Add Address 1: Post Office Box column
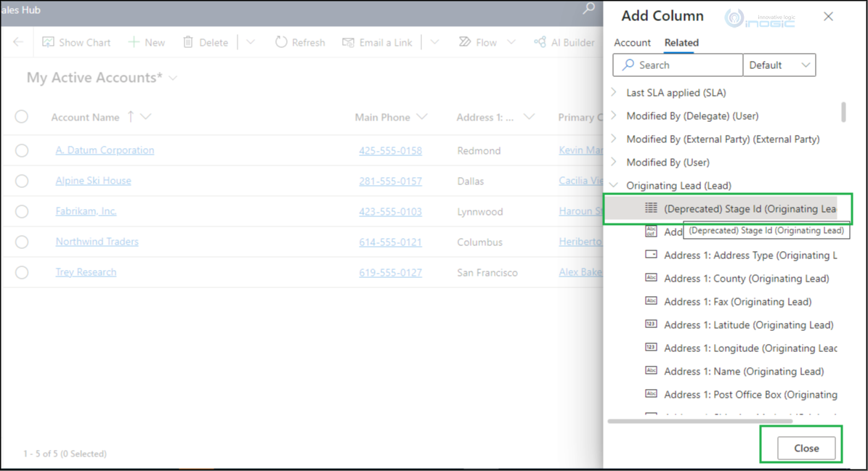The image size is (868, 471). click(741, 394)
